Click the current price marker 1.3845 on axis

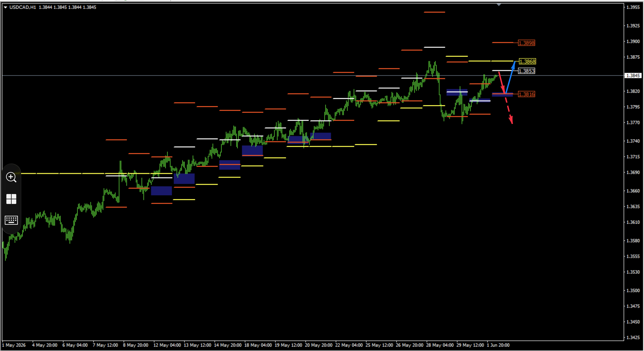(x=633, y=76)
